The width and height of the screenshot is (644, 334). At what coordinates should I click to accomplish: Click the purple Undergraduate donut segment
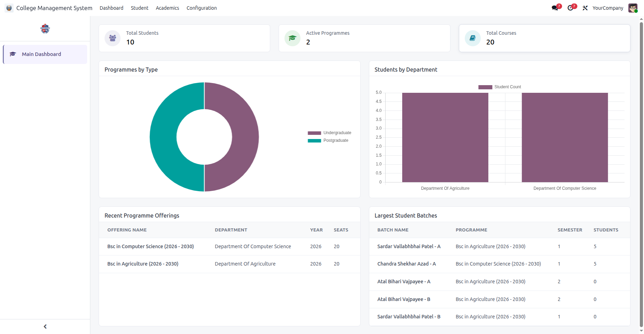245,137
